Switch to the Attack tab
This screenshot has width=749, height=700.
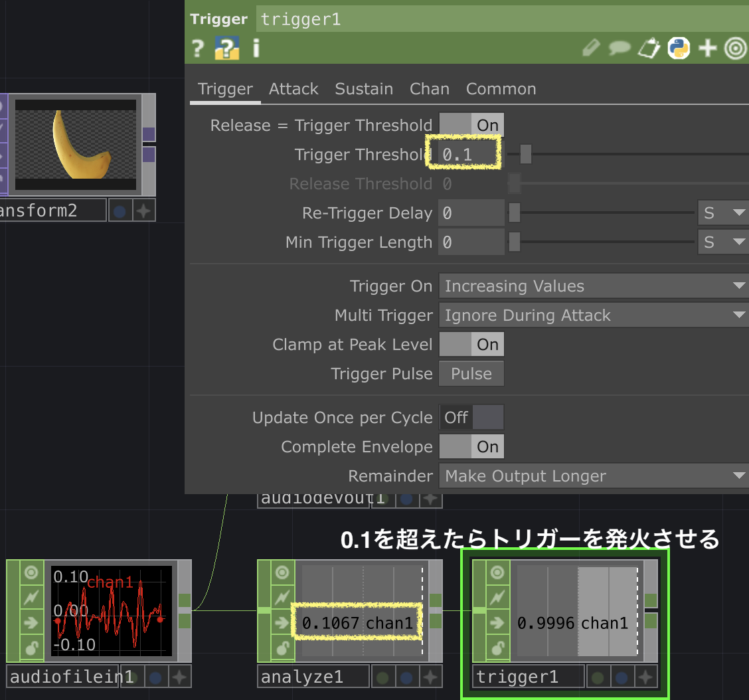[293, 88]
